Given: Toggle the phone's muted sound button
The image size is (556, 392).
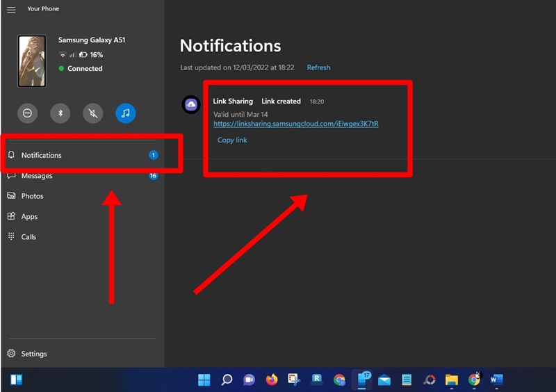Looking at the screenshot, I should (x=93, y=113).
